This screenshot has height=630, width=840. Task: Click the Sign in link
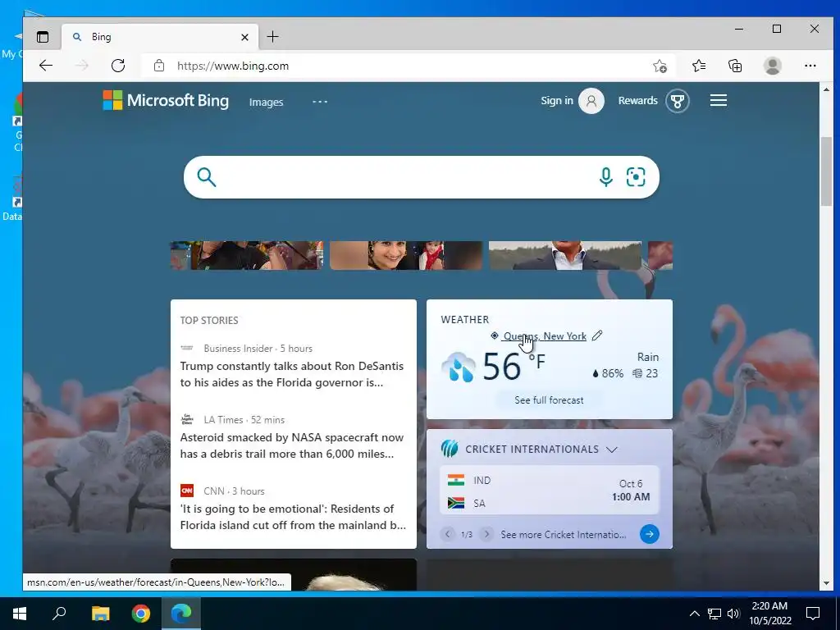pos(557,101)
